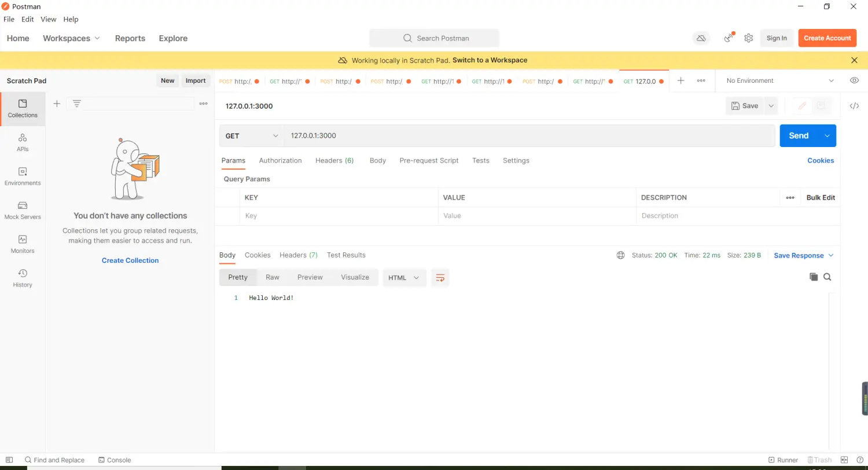Viewport: 868px width, 470px height.
Task: Click the Sign In button
Action: 777,38
